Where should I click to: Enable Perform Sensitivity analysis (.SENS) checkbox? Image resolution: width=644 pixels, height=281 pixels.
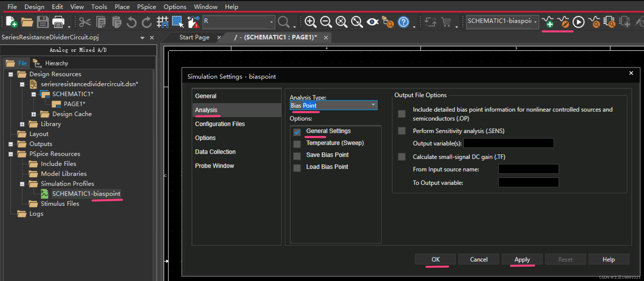point(401,131)
